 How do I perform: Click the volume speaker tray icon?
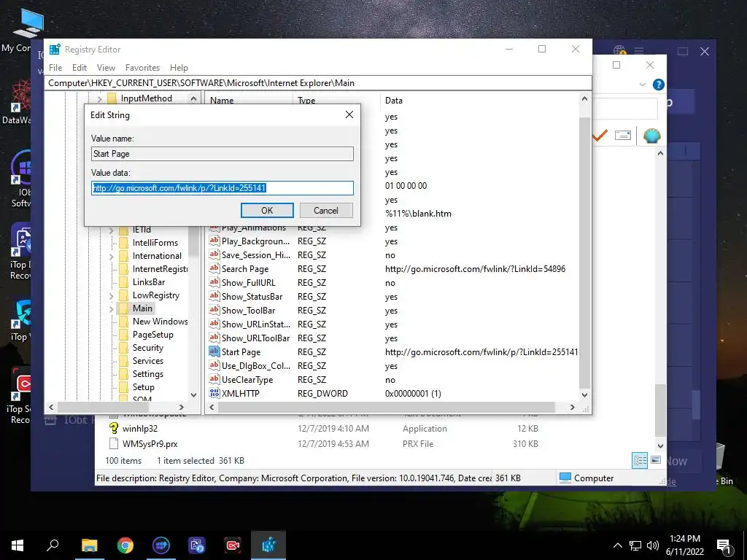pos(653,545)
